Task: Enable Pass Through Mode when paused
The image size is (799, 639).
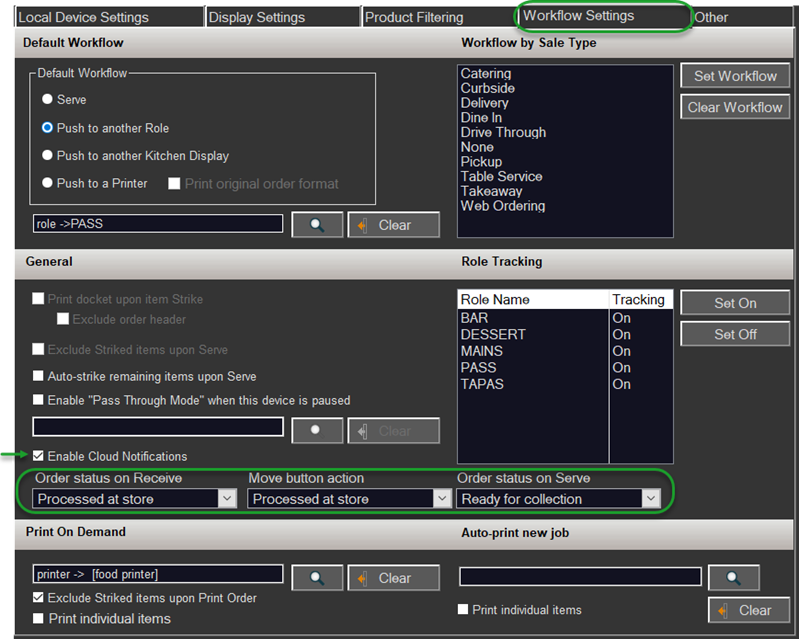Action: [x=38, y=399]
